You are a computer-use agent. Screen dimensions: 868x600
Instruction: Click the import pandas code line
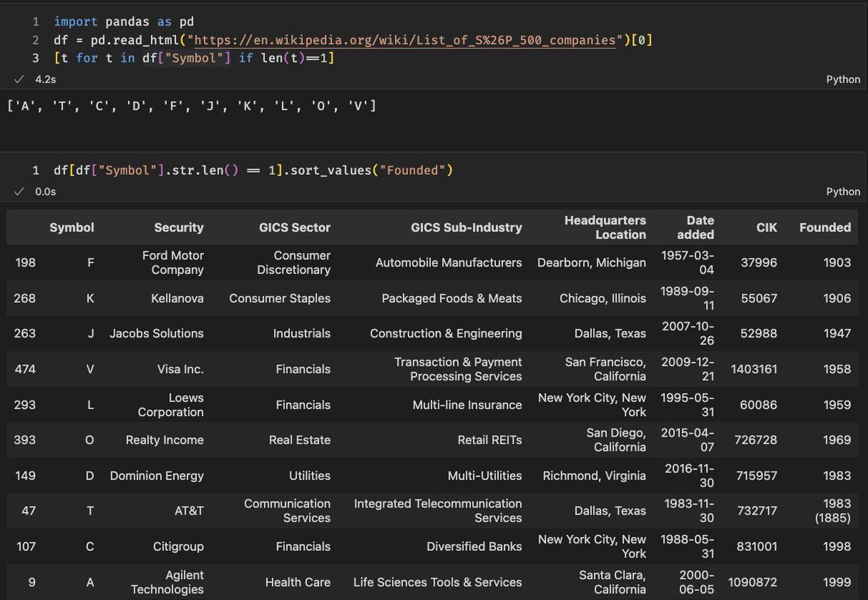[124, 22]
